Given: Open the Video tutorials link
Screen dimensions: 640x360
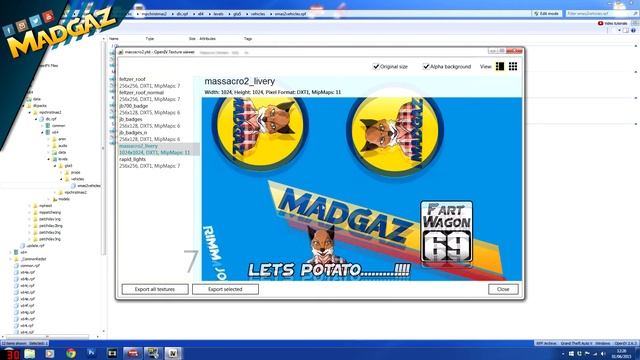Looking at the screenshot, I should [x=613, y=23].
